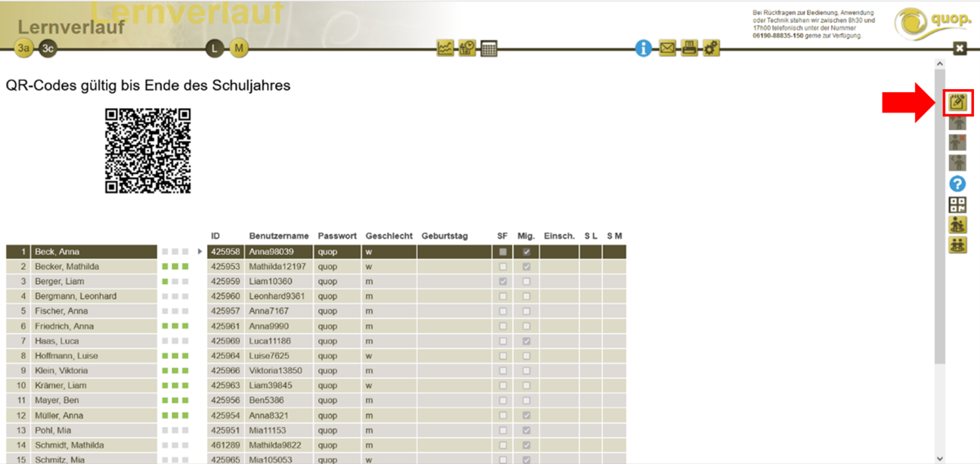This screenshot has height=464, width=980.
Task: Select student row Pohl, Mia
Action: [80, 430]
